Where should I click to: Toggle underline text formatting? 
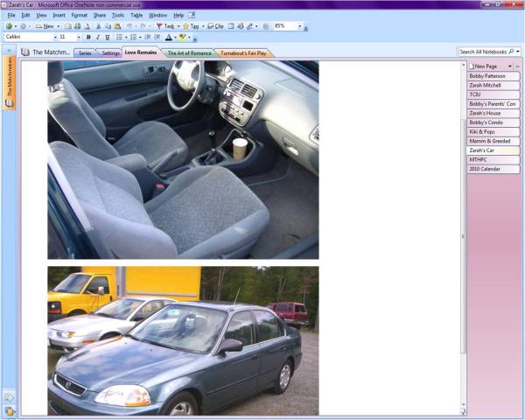[x=108, y=38]
